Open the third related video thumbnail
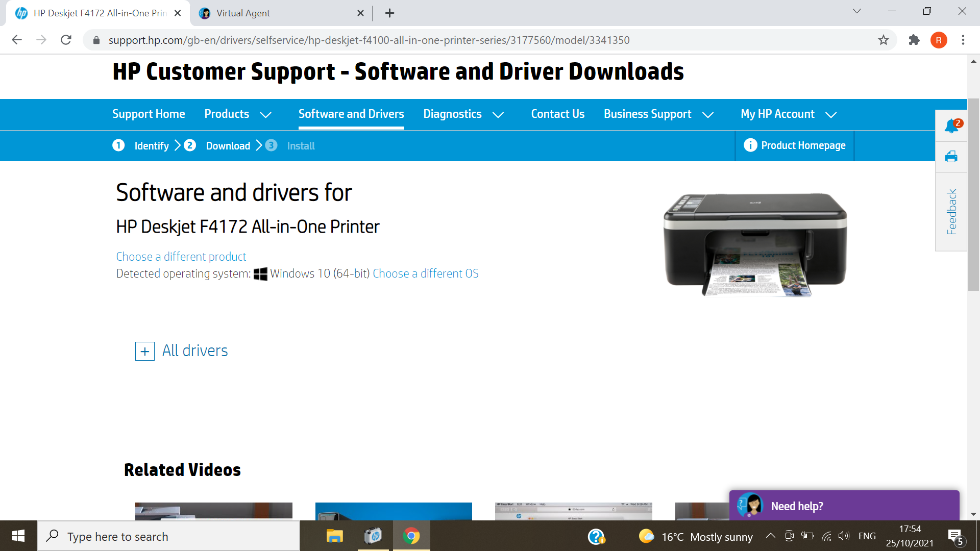The height and width of the screenshot is (551, 980). pos(573,511)
